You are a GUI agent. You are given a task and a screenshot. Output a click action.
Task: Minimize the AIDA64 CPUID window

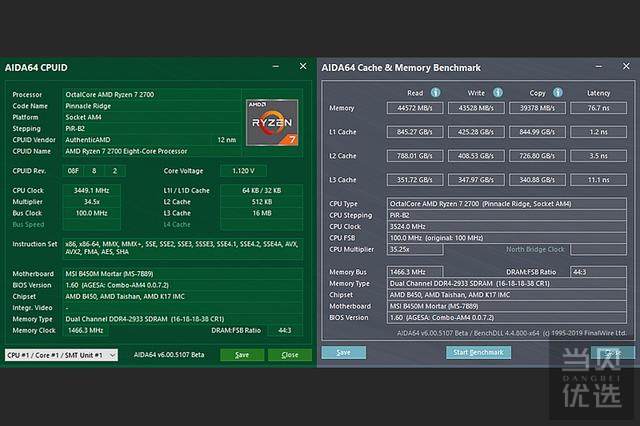(x=276, y=67)
